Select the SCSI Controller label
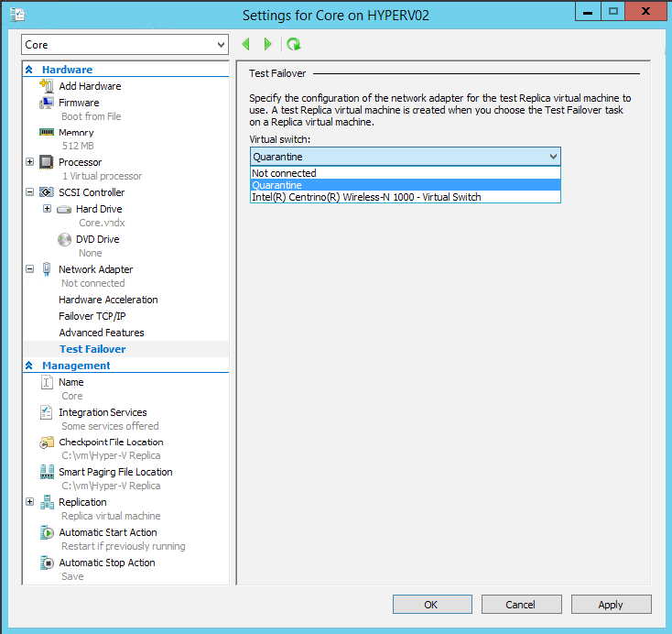This screenshot has height=634, width=672. (x=92, y=192)
